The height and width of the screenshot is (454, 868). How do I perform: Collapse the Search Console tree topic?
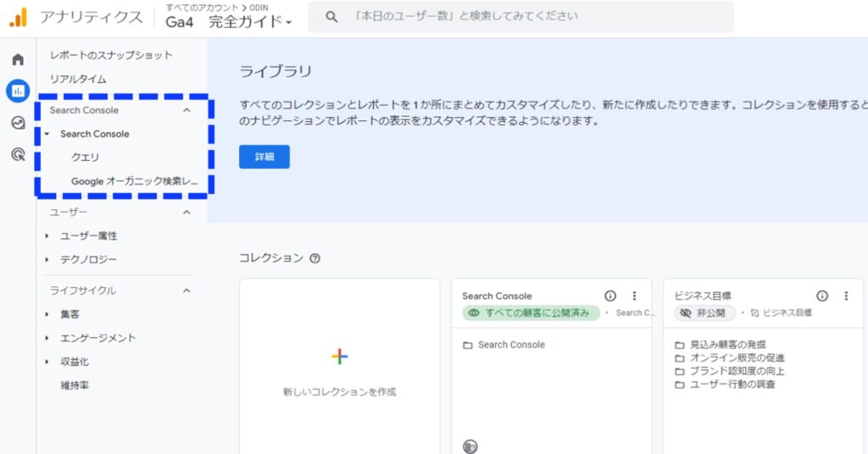point(47,134)
